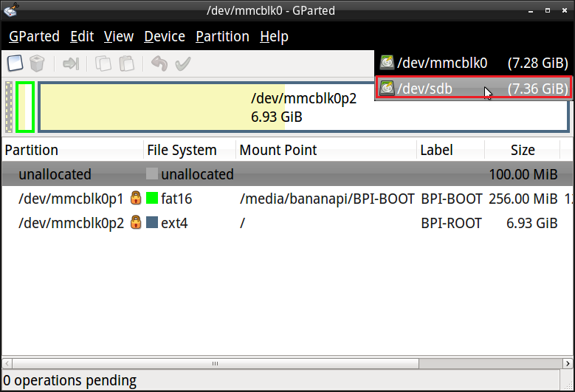Click the Resize/Move toolbar icon
This screenshot has height=392, width=575.
pos(71,63)
